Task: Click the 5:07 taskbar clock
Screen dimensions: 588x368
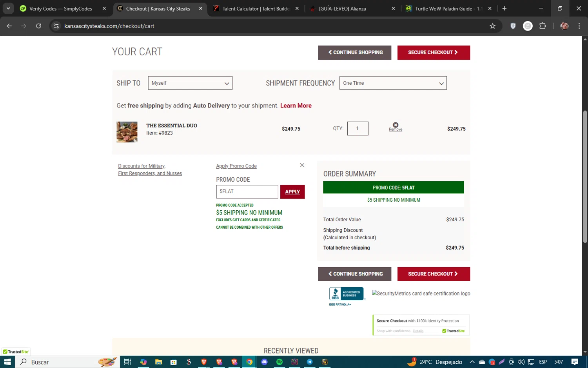Action: tap(559, 362)
